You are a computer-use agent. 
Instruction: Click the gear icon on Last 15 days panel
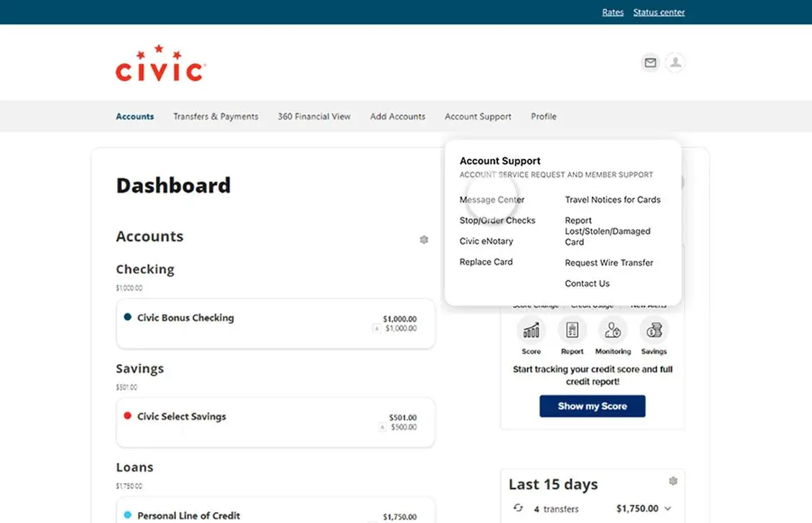[673, 480]
